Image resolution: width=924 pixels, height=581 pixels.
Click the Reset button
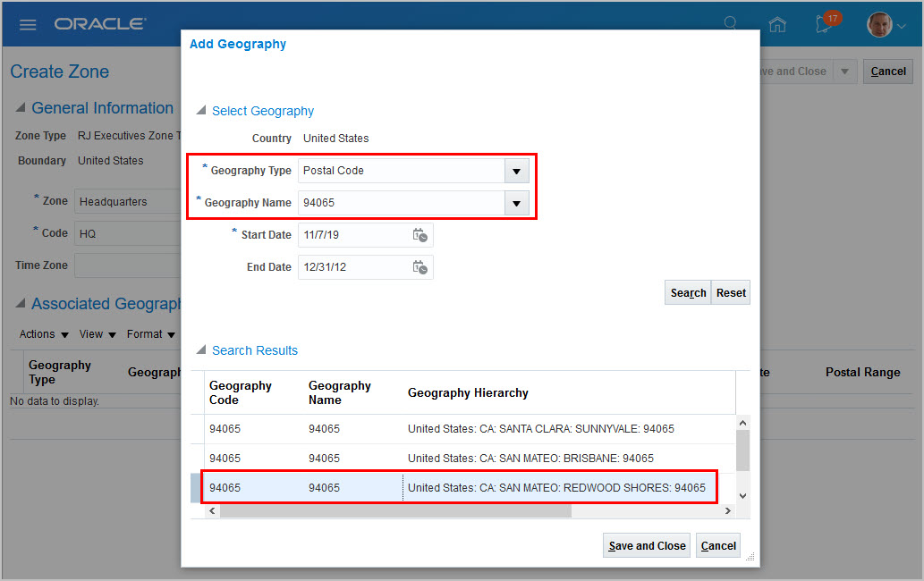click(731, 293)
